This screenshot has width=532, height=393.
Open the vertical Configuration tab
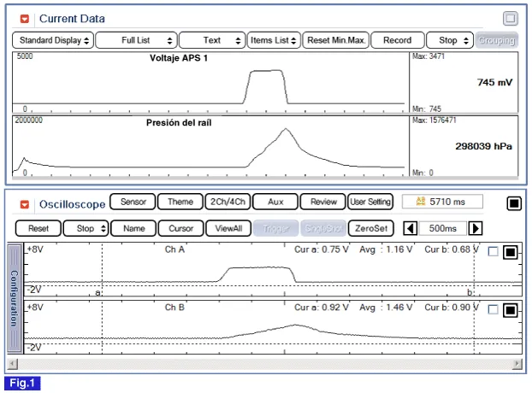pos(14,298)
